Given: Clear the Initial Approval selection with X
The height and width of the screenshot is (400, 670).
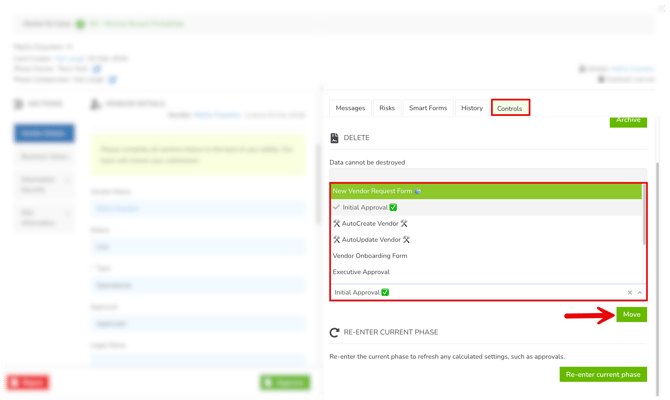Looking at the screenshot, I should tap(630, 293).
